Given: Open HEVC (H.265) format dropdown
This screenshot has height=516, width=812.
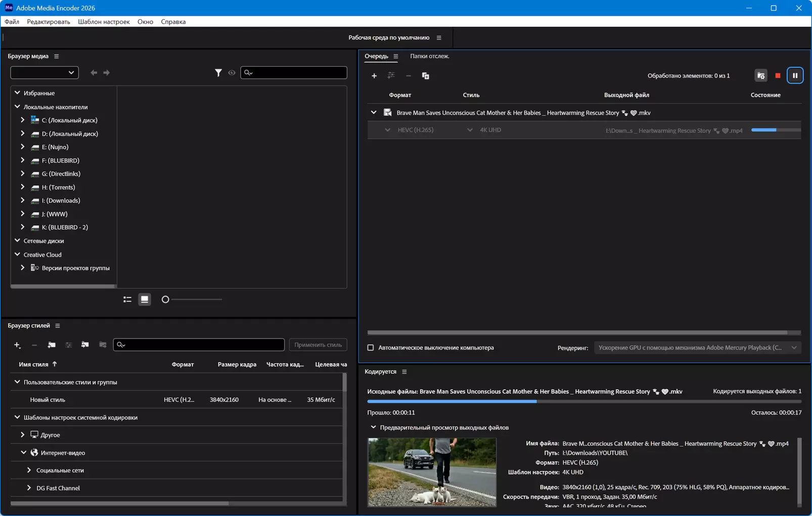Looking at the screenshot, I should pos(387,130).
